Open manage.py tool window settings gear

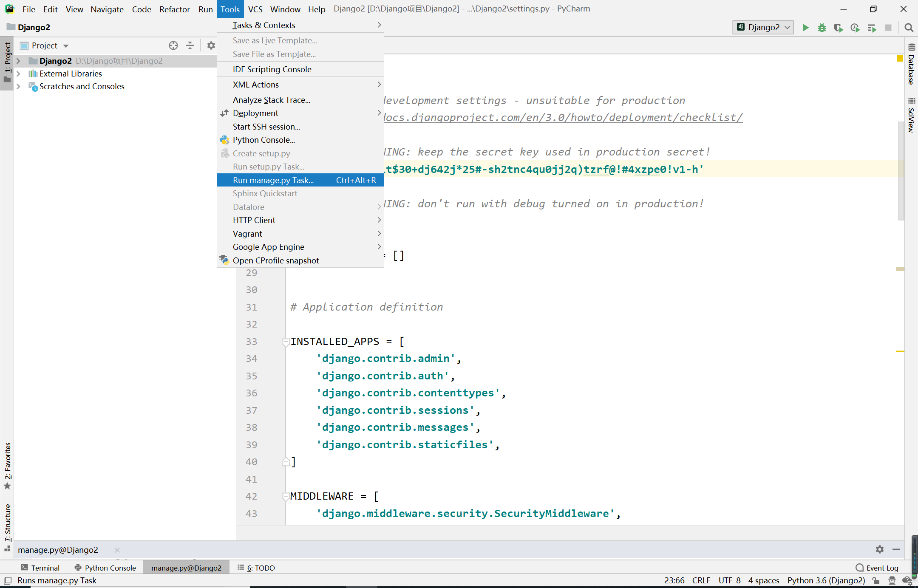click(x=880, y=549)
